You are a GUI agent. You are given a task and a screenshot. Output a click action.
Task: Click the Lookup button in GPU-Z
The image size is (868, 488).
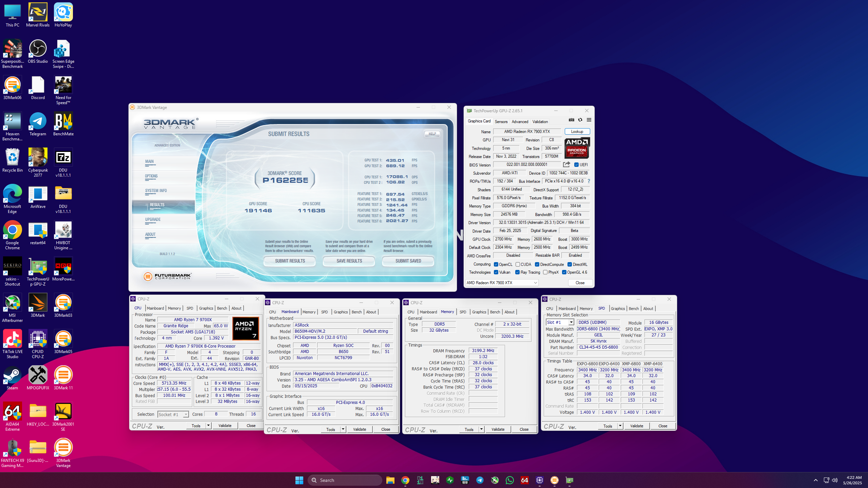[577, 132]
